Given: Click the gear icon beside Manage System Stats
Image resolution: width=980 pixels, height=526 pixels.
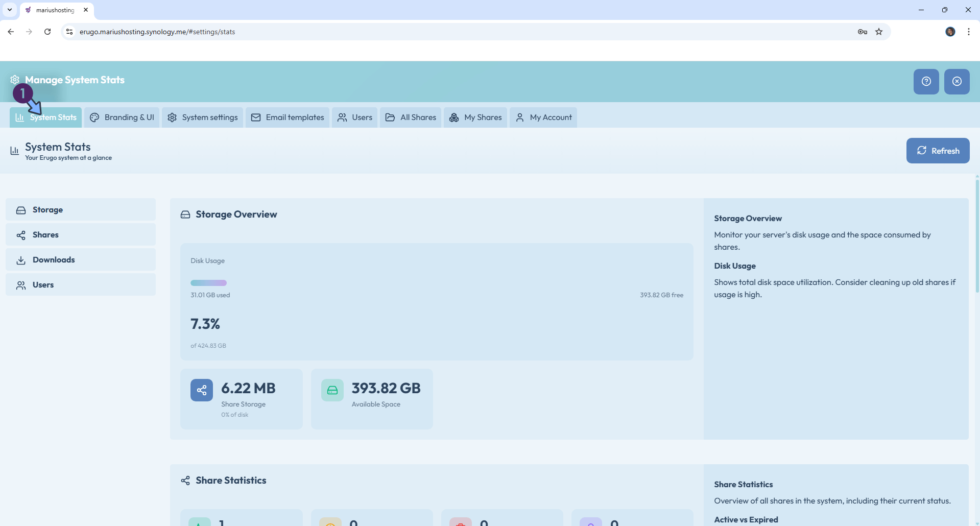Looking at the screenshot, I should pos(14,80).
